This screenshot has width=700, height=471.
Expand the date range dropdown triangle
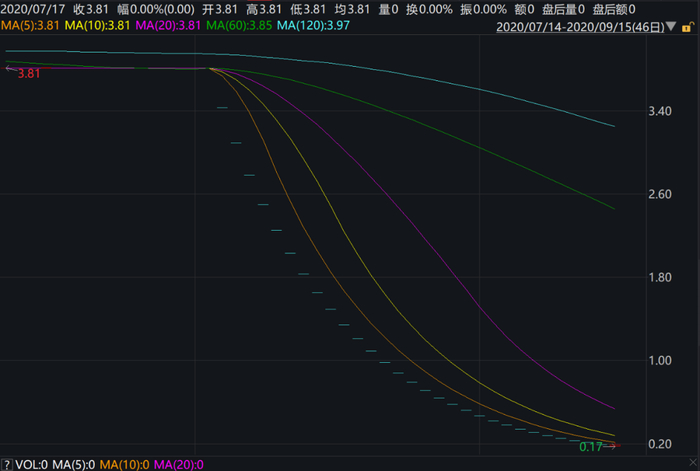[x=671, y=27]
